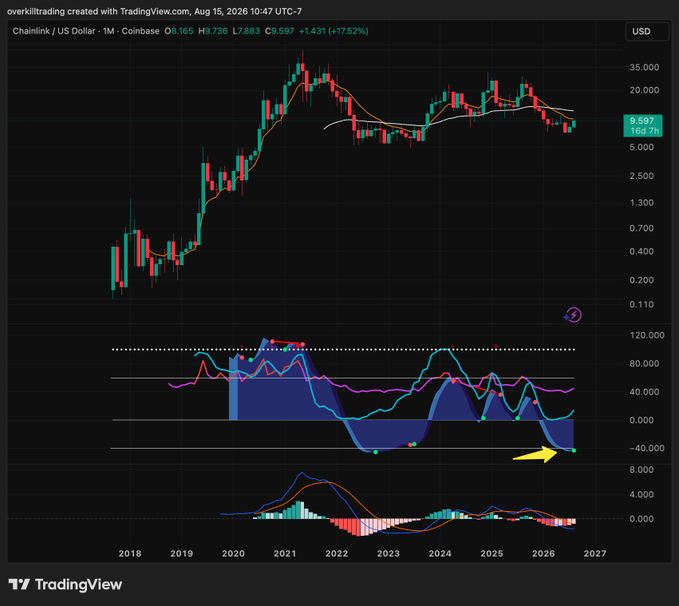
Task: Click the 16d 7h countdown label
Action: (x=644, y=131)
